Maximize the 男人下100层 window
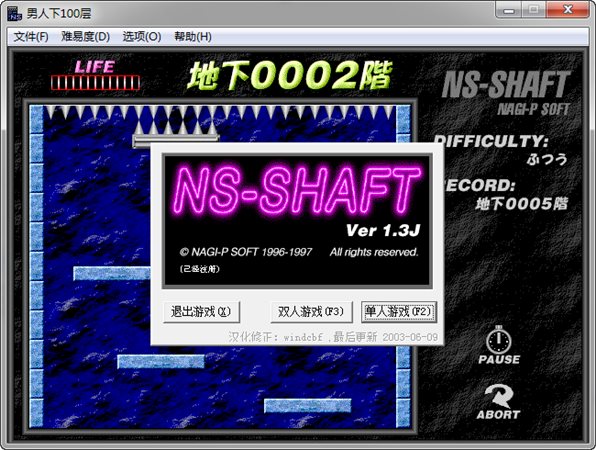 click(534, 10)
